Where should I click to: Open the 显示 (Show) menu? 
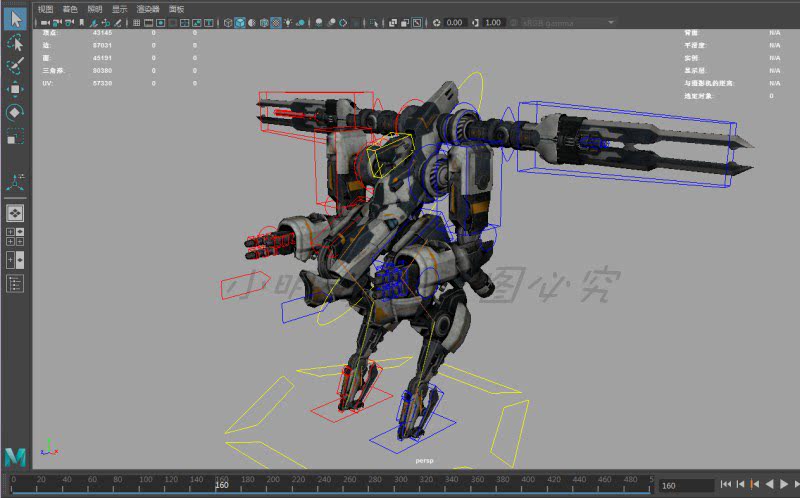pyautogui.click(x=119, y=9)
